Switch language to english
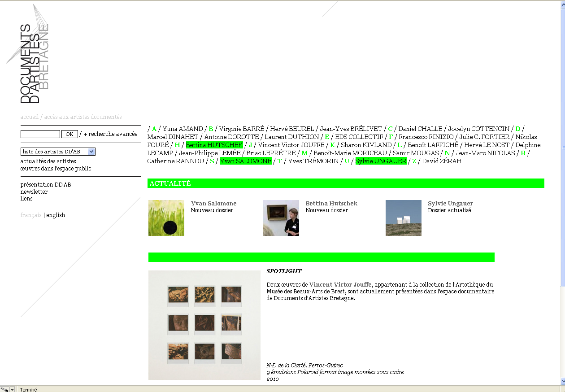The height and width of the screenshot is (392, 565). (x=56, y=215)
